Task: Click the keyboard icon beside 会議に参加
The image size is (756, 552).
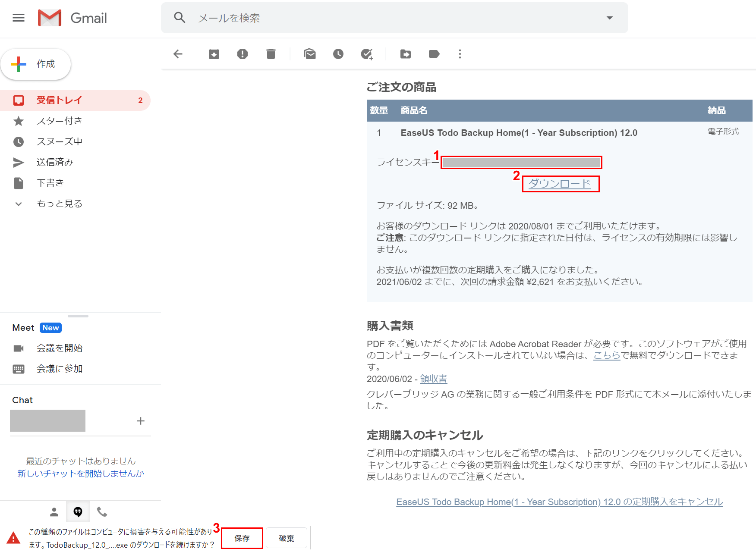Action: 19,369
